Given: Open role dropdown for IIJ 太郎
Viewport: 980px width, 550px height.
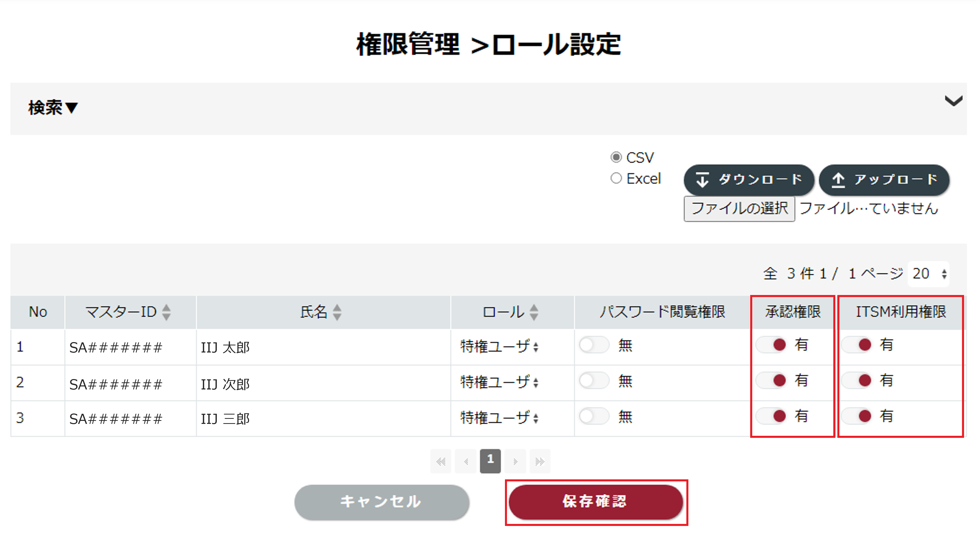Looking at the screenshot, I should tap(500, 347).
